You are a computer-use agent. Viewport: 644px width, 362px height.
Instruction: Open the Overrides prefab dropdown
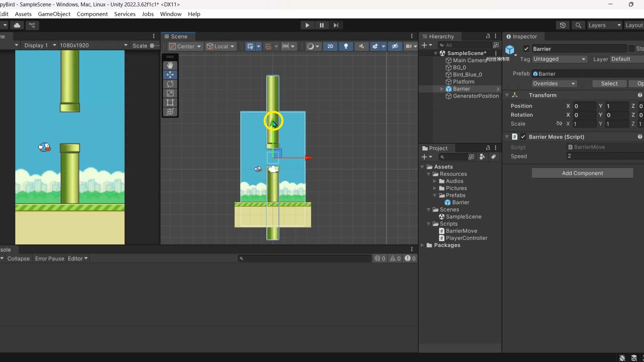click(x=554, y=84)
